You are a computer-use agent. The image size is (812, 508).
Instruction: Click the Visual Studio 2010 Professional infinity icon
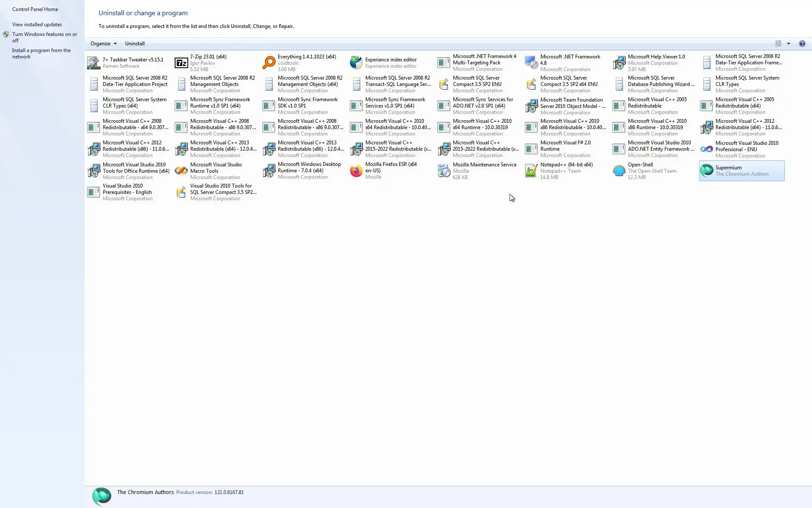pos(706,149)
